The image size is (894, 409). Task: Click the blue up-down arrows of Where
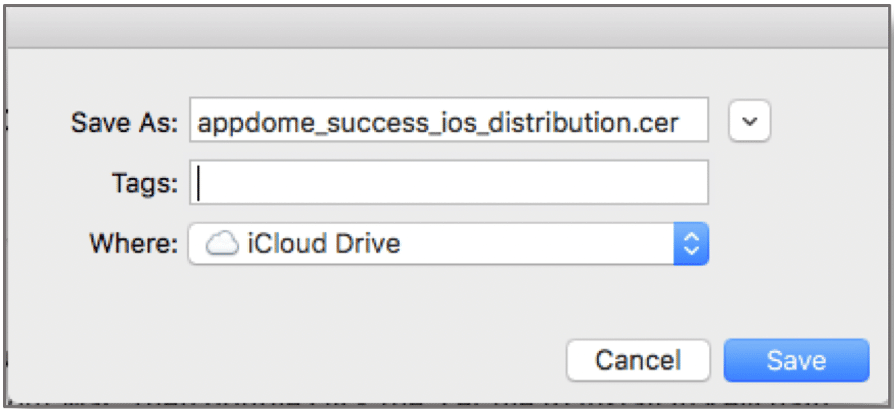[x=691, y=243]
